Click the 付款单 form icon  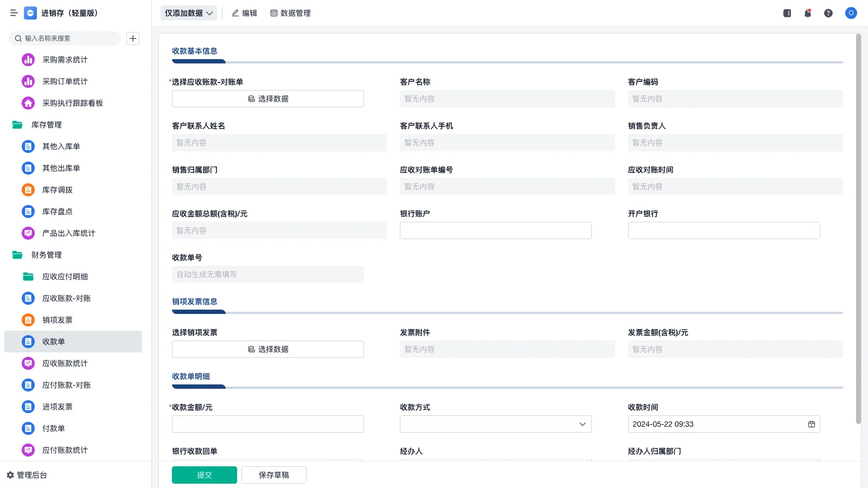(28, 428)
